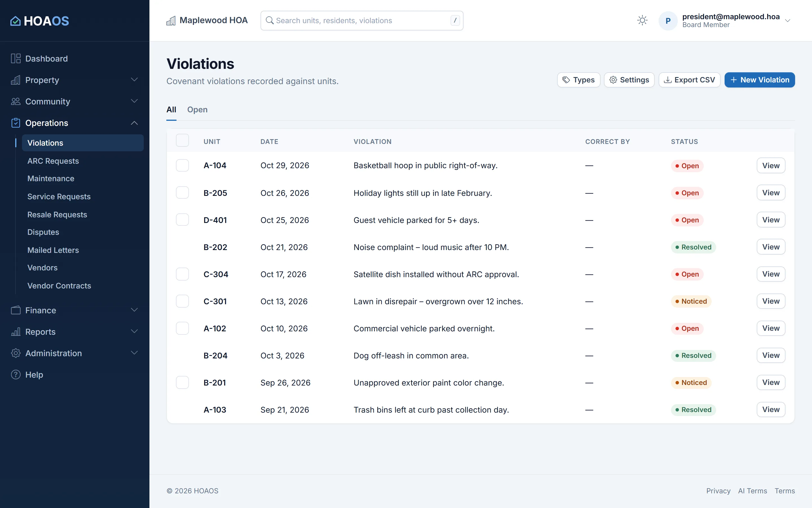Check the C-301 row checkbox
812x508 pixels.
tap(182, 301)
